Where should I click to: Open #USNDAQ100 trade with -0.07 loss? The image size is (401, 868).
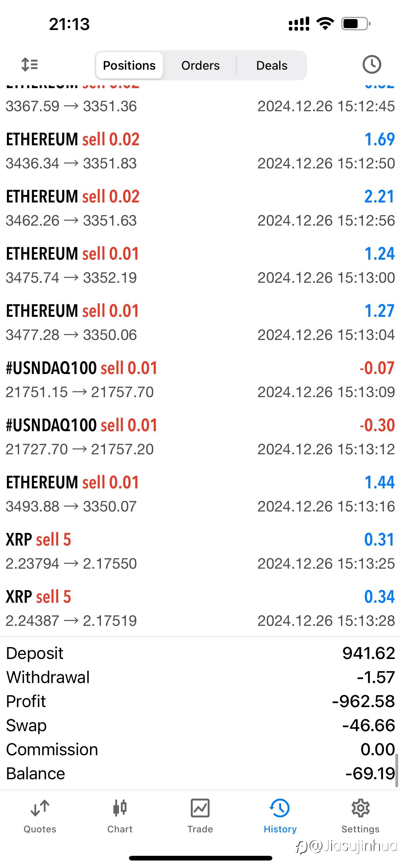coord(200,380)
